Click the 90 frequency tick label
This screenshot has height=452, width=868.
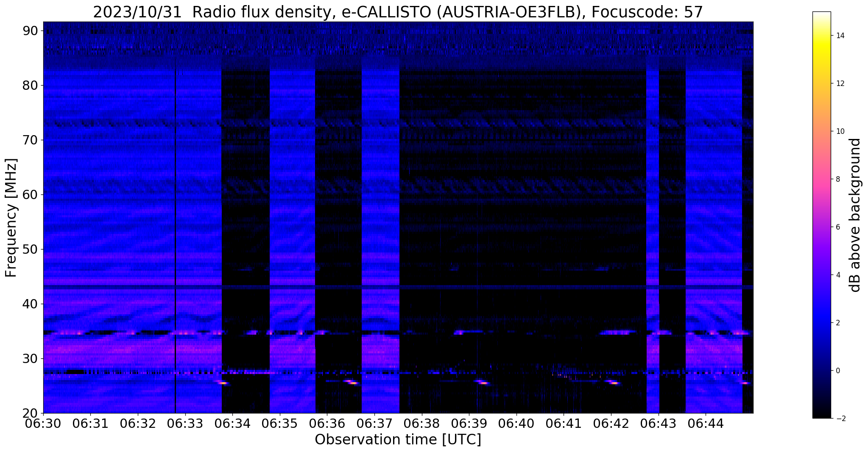[x=30, y=31]
